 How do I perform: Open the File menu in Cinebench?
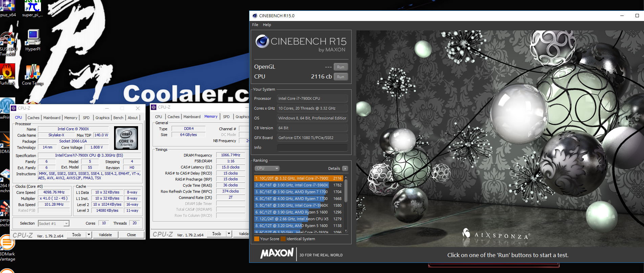(x=255, y=25)
